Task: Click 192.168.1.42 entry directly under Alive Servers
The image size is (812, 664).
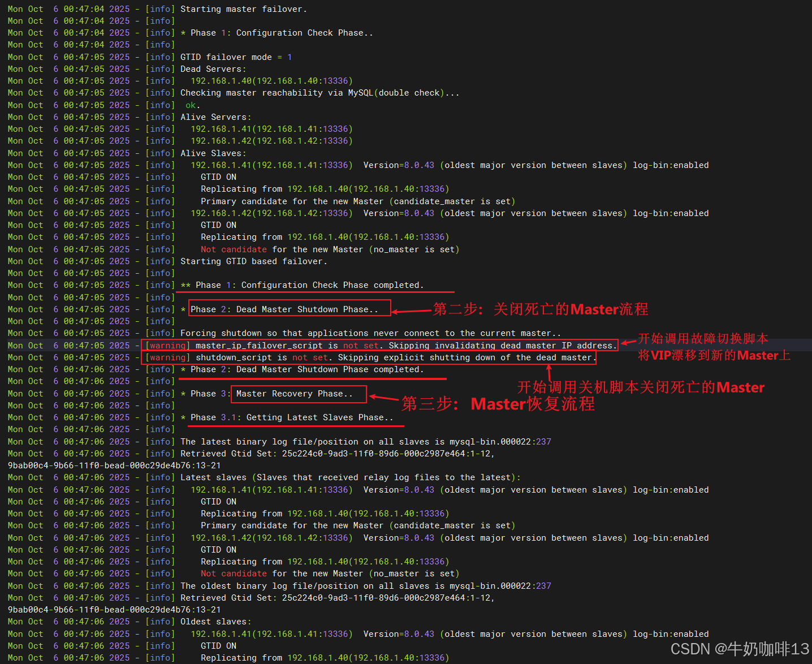Action: click(271, 141)
